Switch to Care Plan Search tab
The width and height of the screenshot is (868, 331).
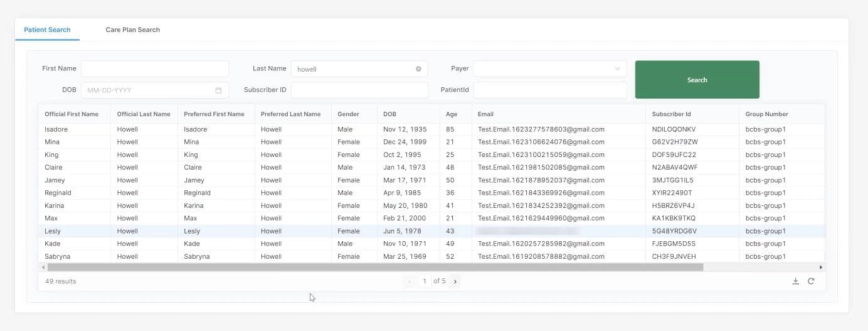pos(132,30)
